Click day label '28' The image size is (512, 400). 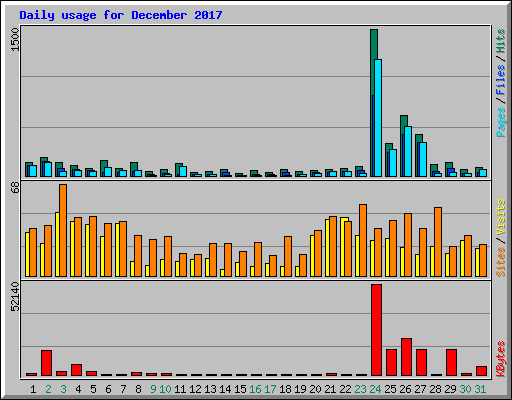point(435,389)
